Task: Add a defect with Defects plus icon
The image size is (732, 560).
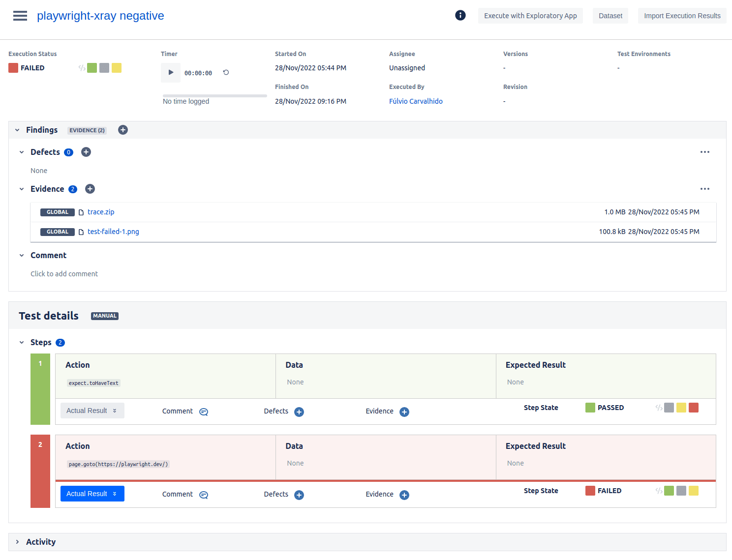Action: coord(86,152)
